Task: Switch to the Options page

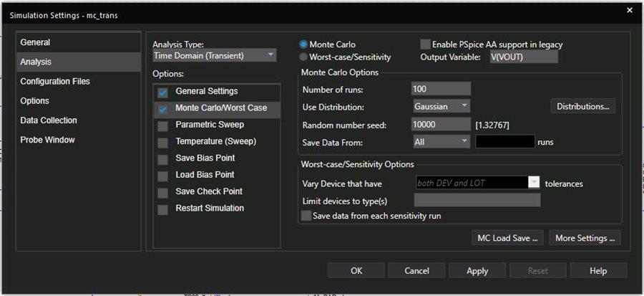Action: click(x=79, y=101)
